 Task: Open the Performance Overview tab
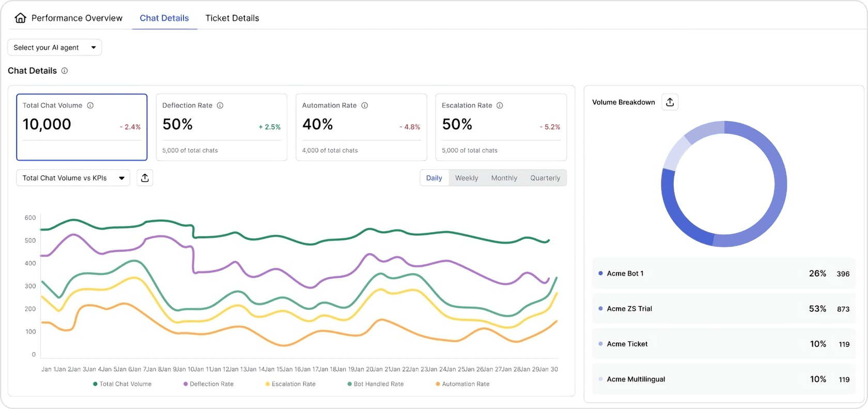[76, 18]
